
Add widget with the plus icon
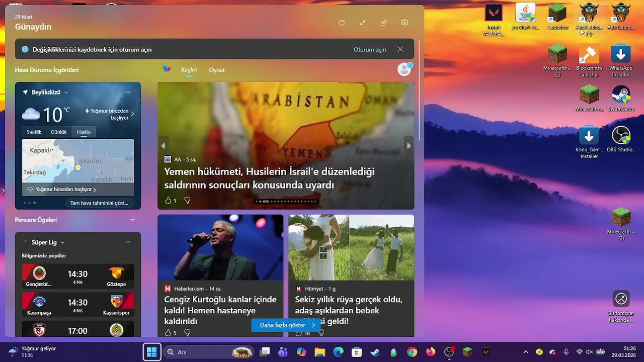[x=132, y=219]
